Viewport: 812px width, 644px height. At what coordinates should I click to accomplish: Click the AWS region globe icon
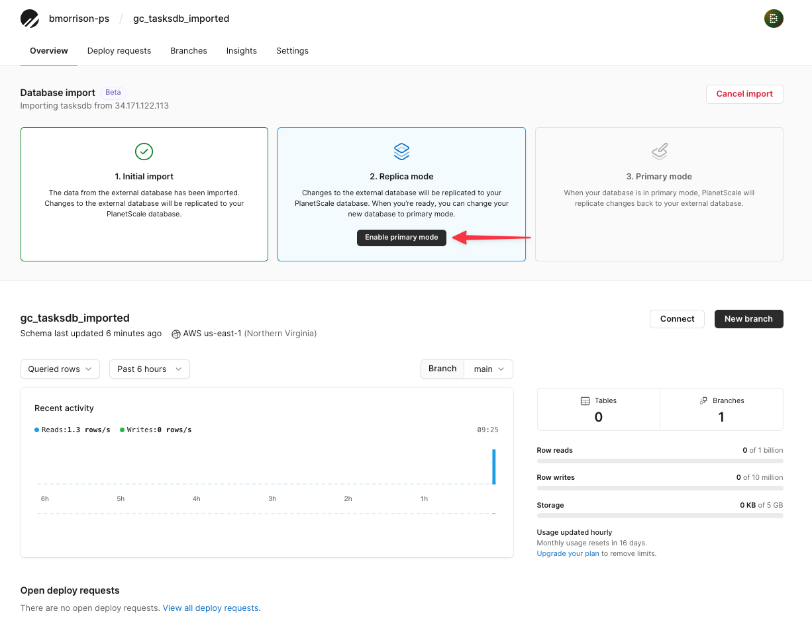(x=176, y=334)
